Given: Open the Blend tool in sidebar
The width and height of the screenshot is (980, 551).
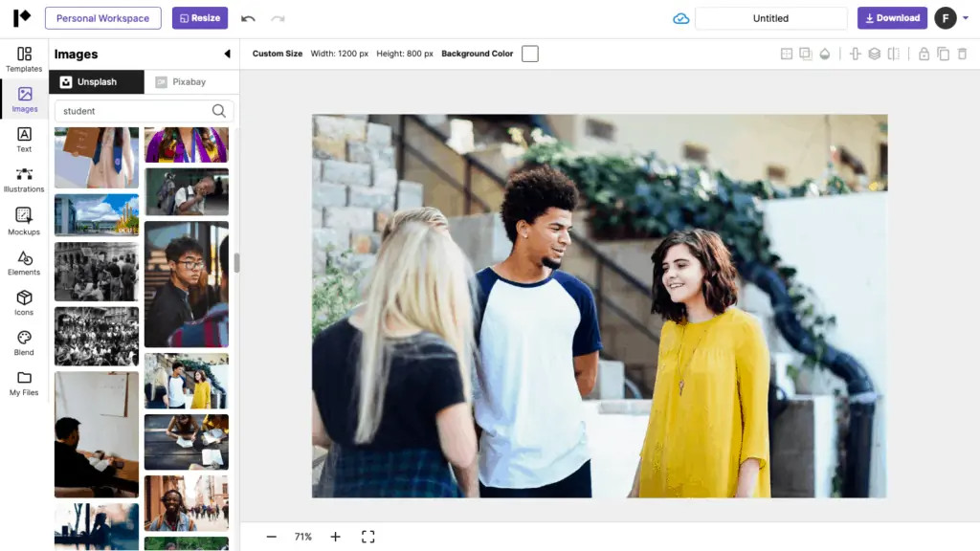Looking at the screenshot, I should coord(24,342).
